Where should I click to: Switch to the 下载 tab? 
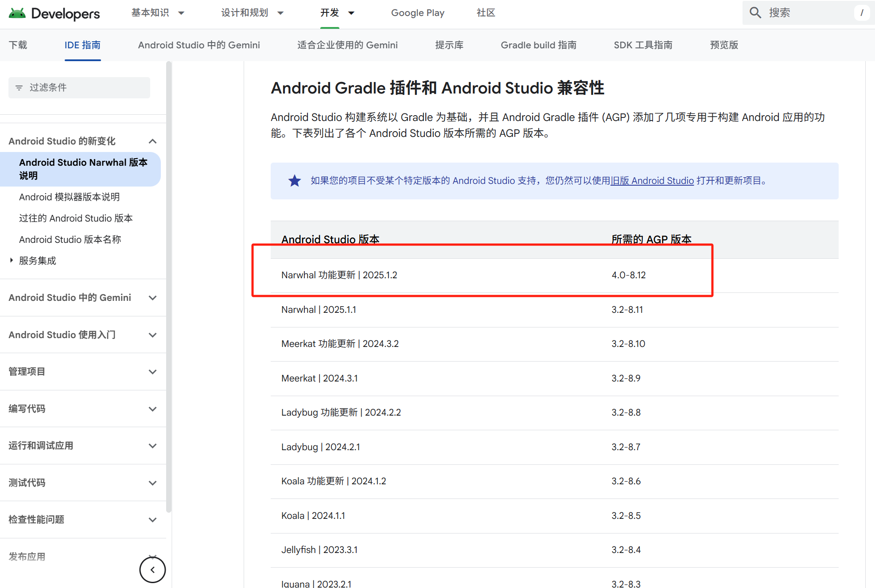[18, 45]
